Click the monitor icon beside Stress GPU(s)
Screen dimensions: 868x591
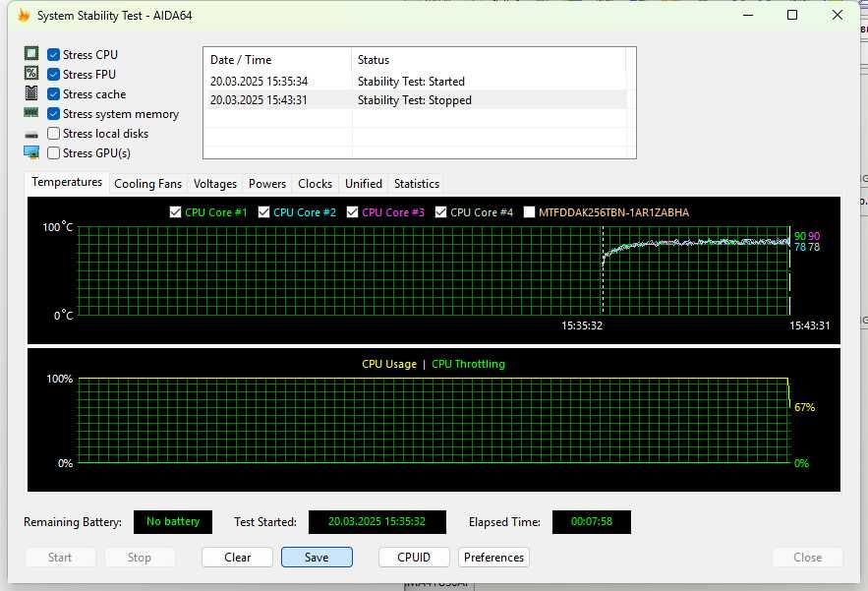tap(31, 152)
